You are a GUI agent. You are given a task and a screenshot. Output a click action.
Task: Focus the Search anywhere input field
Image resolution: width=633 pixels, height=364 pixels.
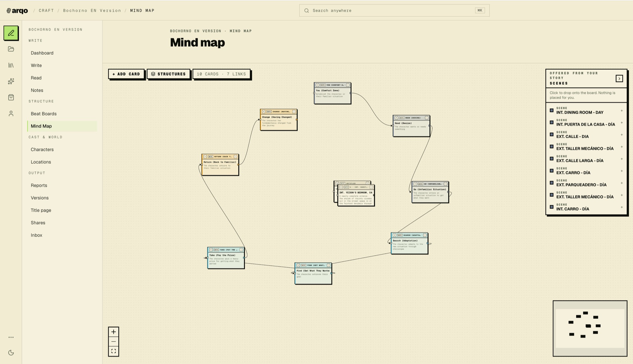tap(394, 10)
